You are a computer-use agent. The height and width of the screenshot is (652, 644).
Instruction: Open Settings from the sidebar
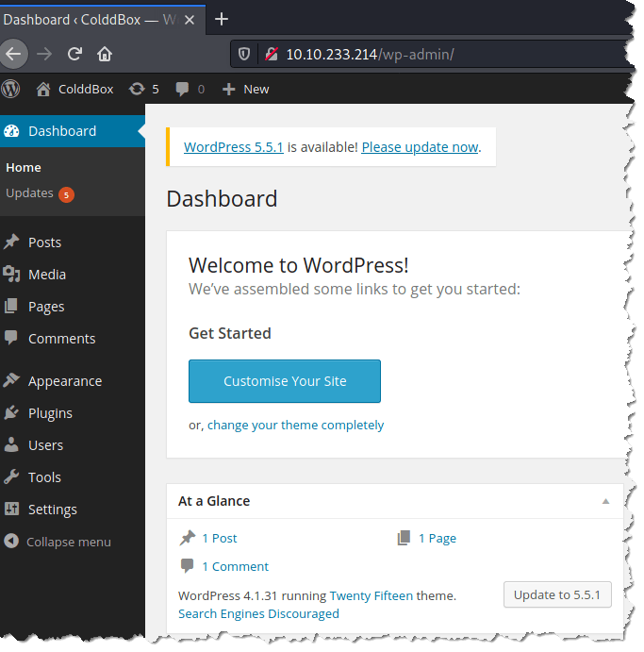click(52, 510)
